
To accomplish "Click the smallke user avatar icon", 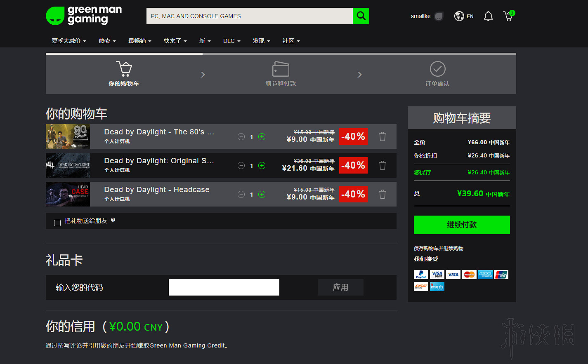I will pyautogui.click(x=439, y=16).
